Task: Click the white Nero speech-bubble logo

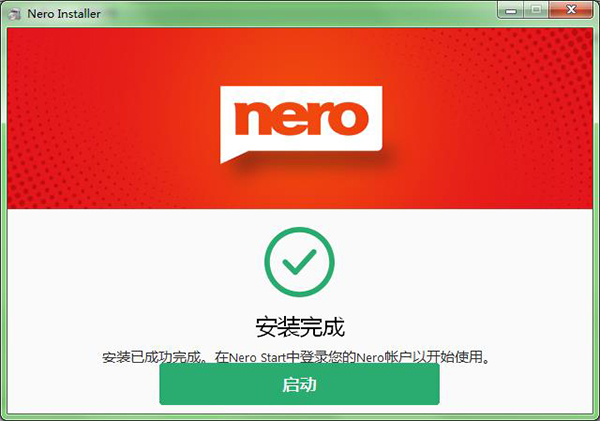Action: point(301,124)
